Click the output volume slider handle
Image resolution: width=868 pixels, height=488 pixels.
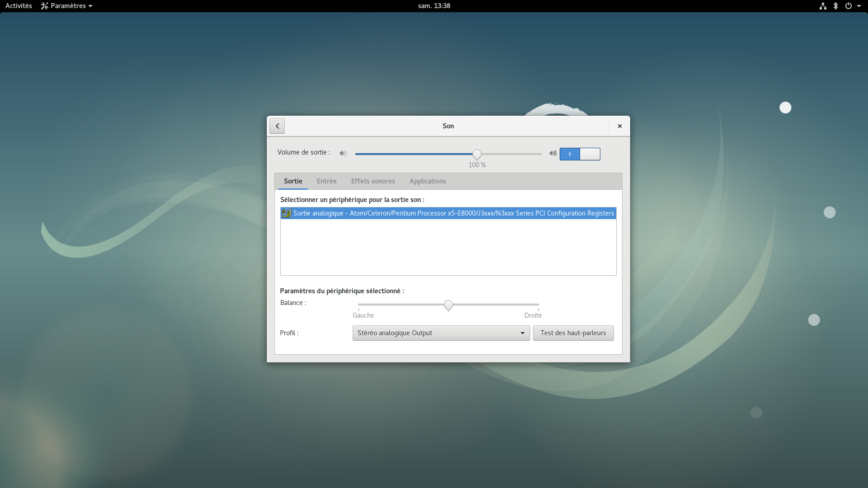[x=477, y=155]
